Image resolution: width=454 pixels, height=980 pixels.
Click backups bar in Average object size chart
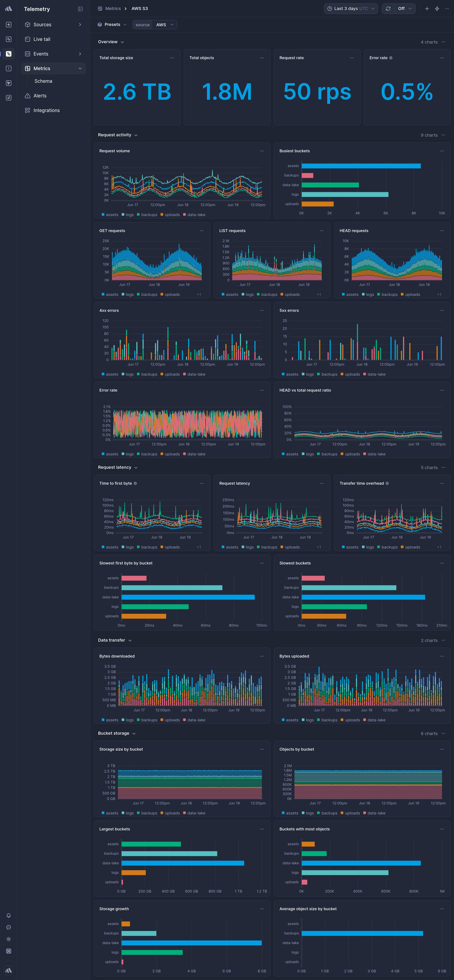click(362, 933)
